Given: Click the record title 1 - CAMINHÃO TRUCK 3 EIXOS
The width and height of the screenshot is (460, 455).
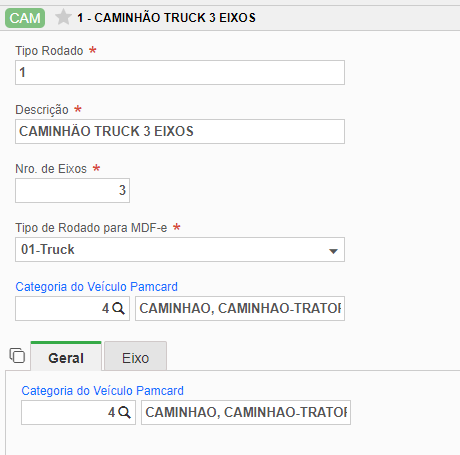Looking at the screenshot, I should coord(166,18).
